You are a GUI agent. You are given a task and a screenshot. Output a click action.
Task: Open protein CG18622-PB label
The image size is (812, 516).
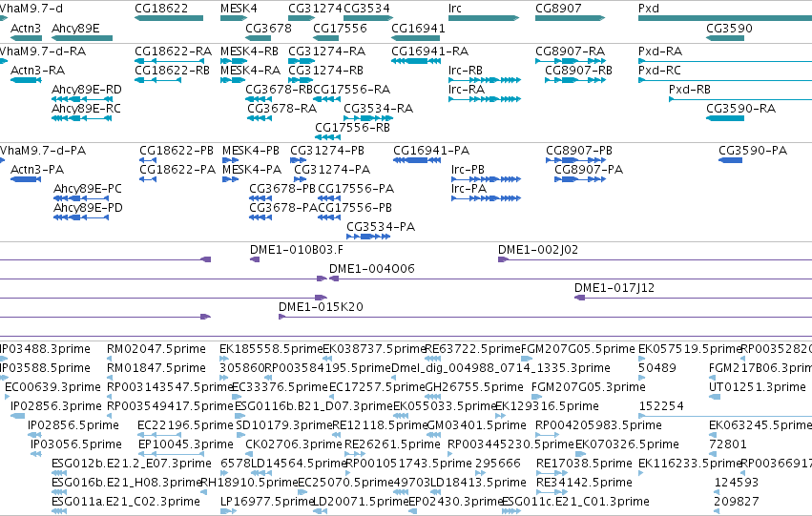[x=177, y=151]
